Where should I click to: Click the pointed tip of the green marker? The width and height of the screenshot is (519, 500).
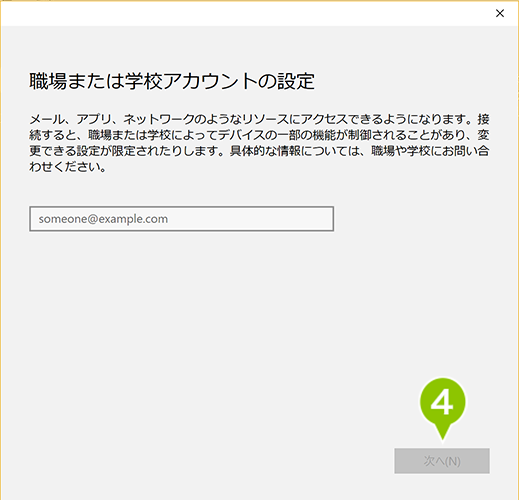443,437
